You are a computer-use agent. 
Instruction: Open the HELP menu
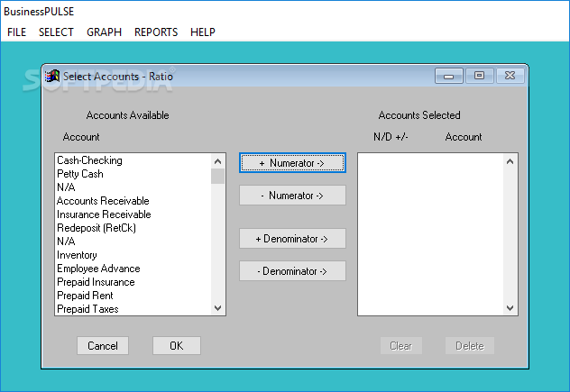pyautogui.click(x=203, y=32)
